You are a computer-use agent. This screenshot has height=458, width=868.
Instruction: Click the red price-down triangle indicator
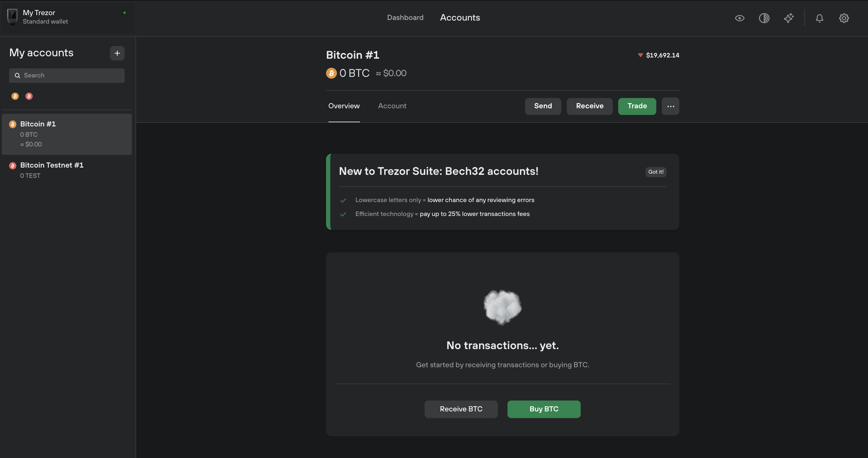[x=640, y=55]
